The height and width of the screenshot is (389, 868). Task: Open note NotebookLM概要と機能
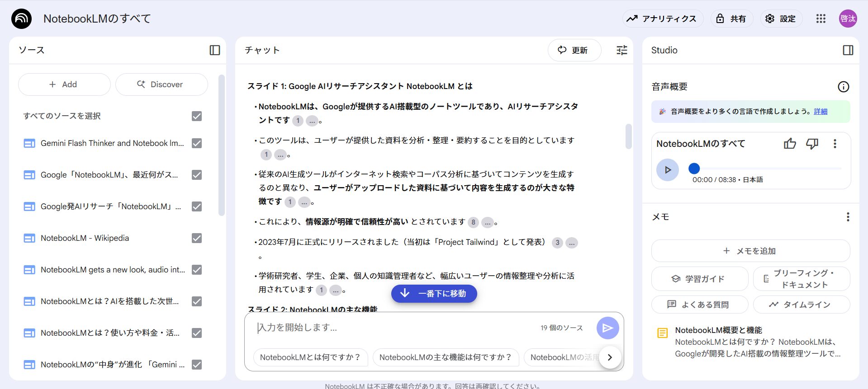[x=750, y=342]
